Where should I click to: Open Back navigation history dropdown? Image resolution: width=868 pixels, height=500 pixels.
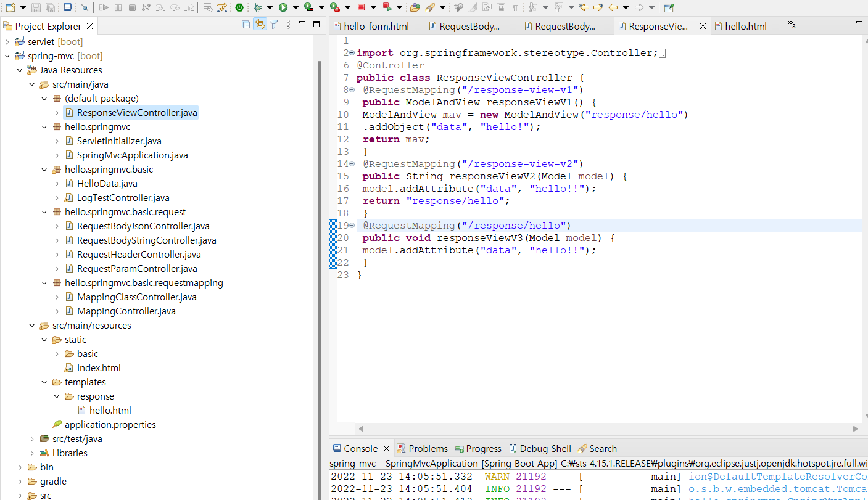coord(626,7)
